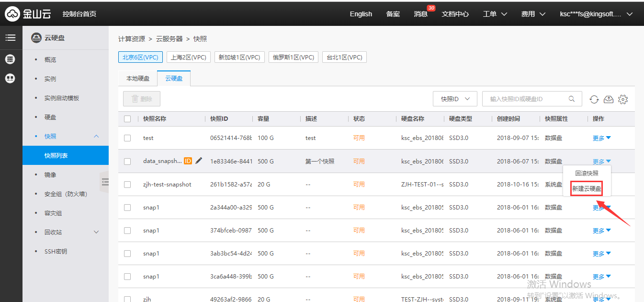Open 更多 dropdown for test row
Viewport: 644px width, 302px height.
(602, 138)
